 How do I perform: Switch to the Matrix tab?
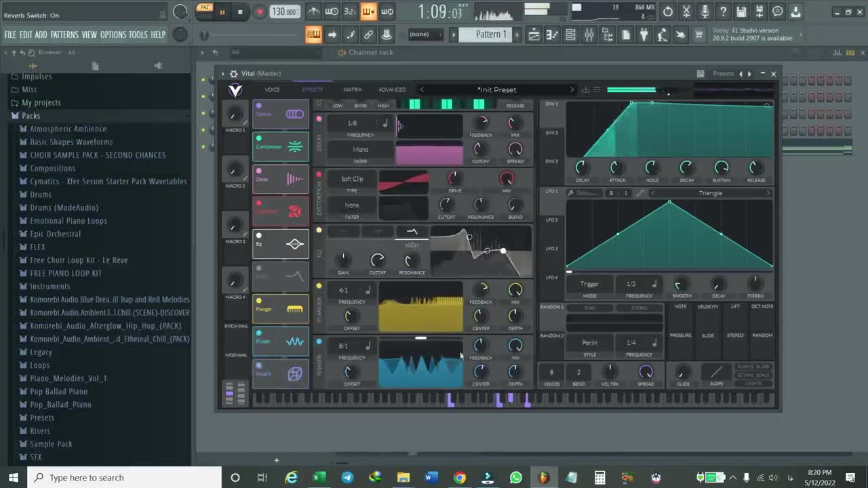pos(352,89)
